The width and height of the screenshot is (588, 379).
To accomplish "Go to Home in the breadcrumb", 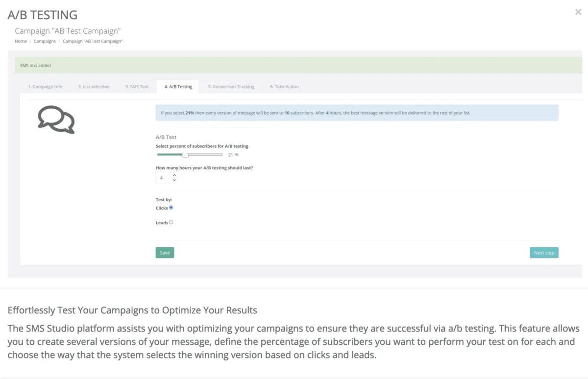I will pos(21,41).
